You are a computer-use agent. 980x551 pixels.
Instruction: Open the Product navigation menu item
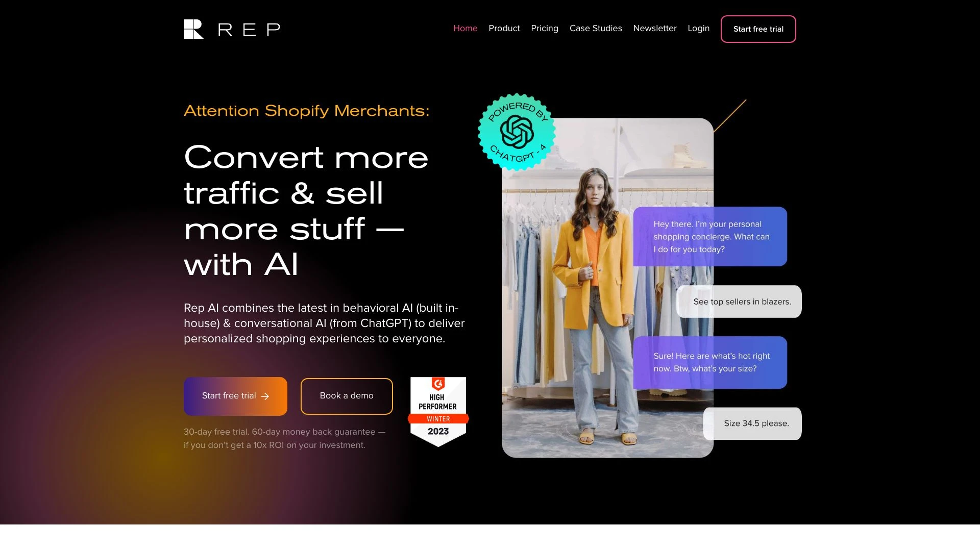click(x=504, y=28)
